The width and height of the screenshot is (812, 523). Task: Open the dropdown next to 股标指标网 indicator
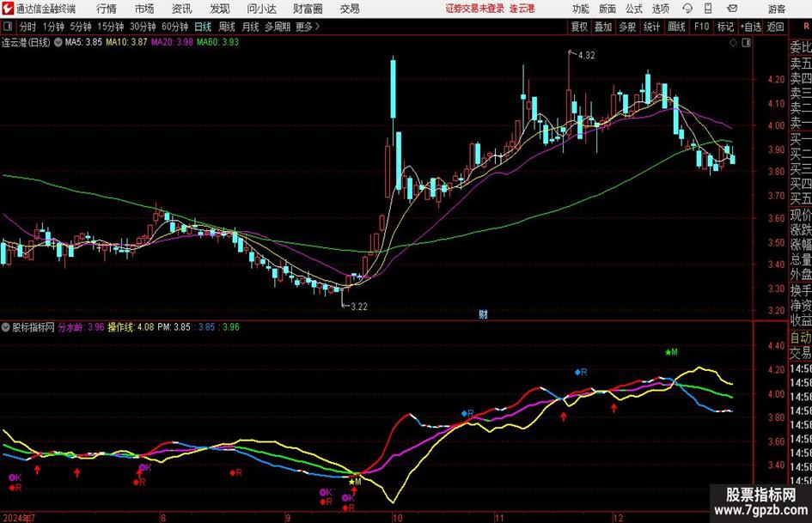click(x=6, y=327)
